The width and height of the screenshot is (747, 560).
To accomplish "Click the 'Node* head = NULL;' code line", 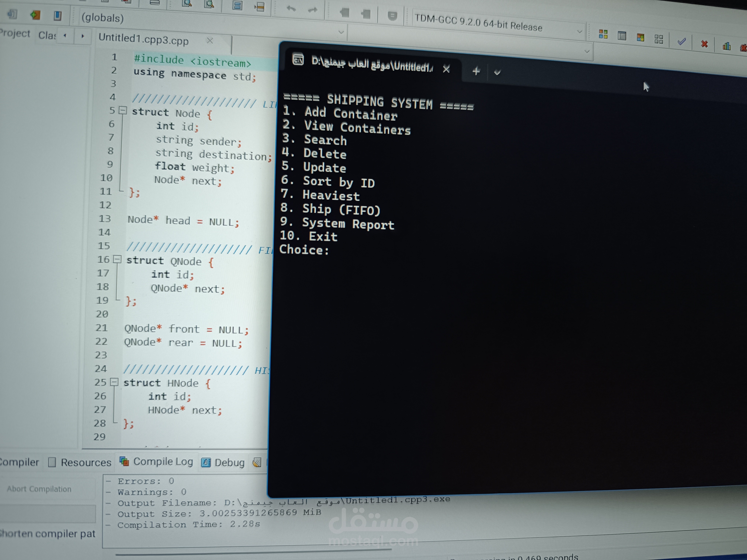I will (x=183, y=221).
